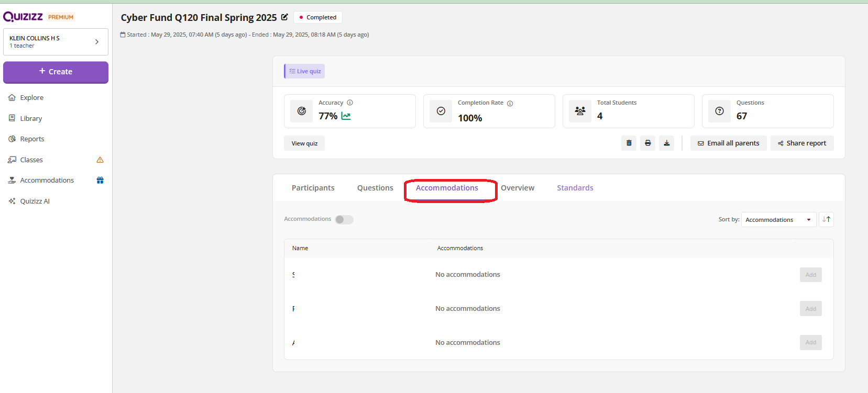Click the trash delete report icon
Image resolution: width=868 pixels, height=393 pixels.
click(x=629, y=143)
